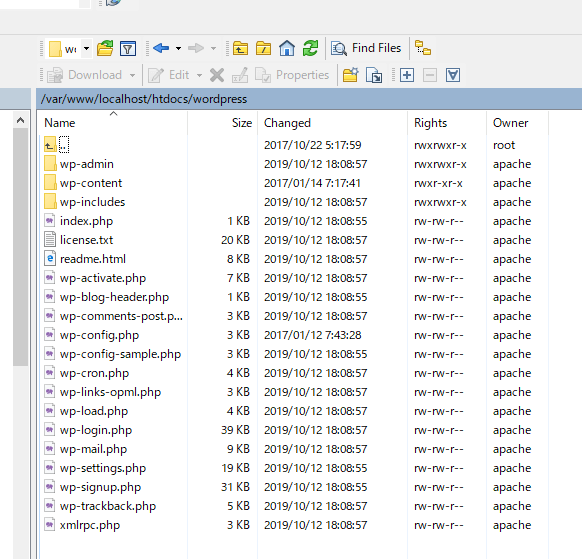Go to the home directory icon
Screen dimensions: 582x559
pos(287,49)
